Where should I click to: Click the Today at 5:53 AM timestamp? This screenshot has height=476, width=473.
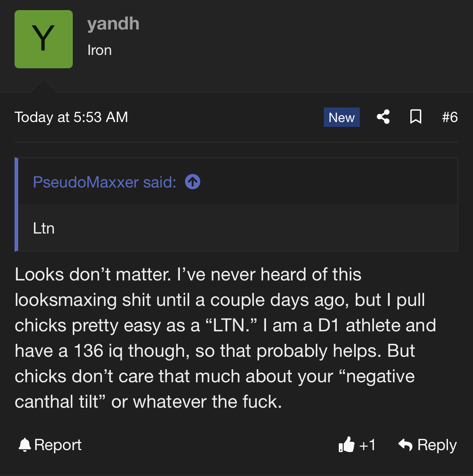point(71,117)
